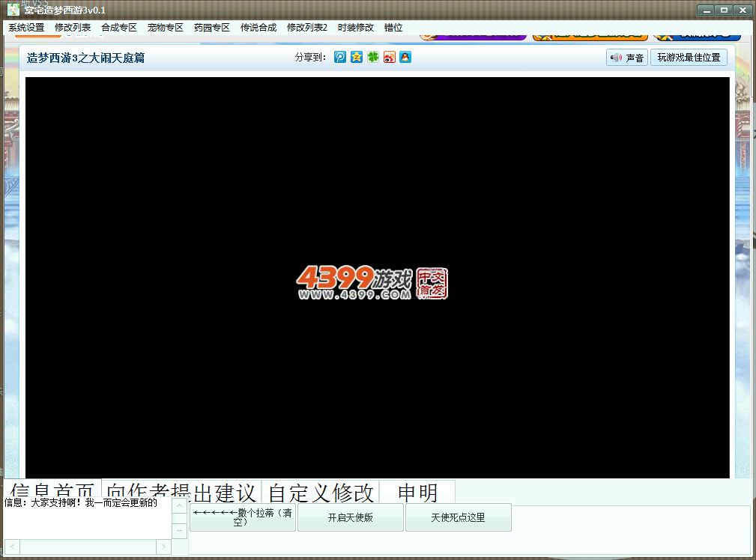Open the 错位 menu
This screenshot has height=560, width=756.
pos(393,28)
